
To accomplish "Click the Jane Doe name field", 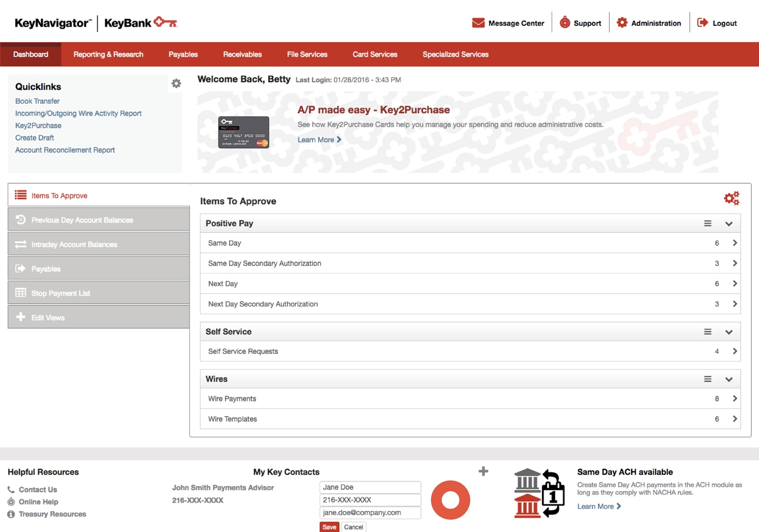I will [370, 487].
